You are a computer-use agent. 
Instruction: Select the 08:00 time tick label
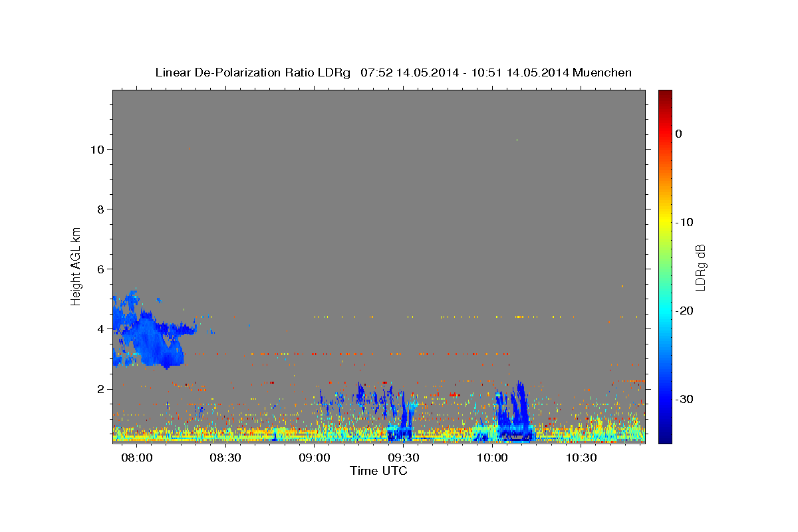(136, 458)
